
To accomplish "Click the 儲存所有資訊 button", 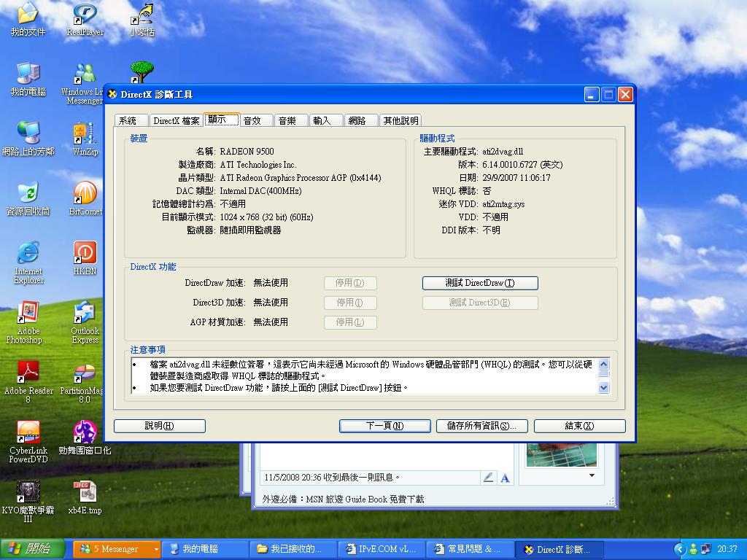I will click(x=481, y=426).
